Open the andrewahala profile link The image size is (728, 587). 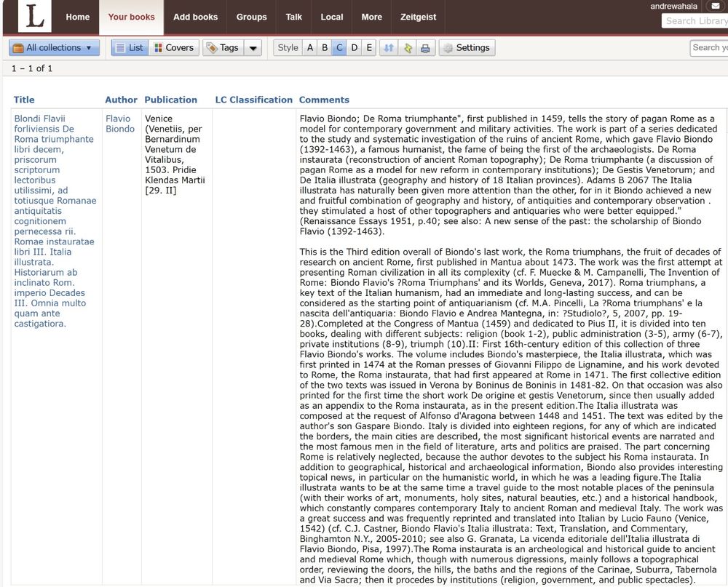pyautogui.click(x=673, y=6)
